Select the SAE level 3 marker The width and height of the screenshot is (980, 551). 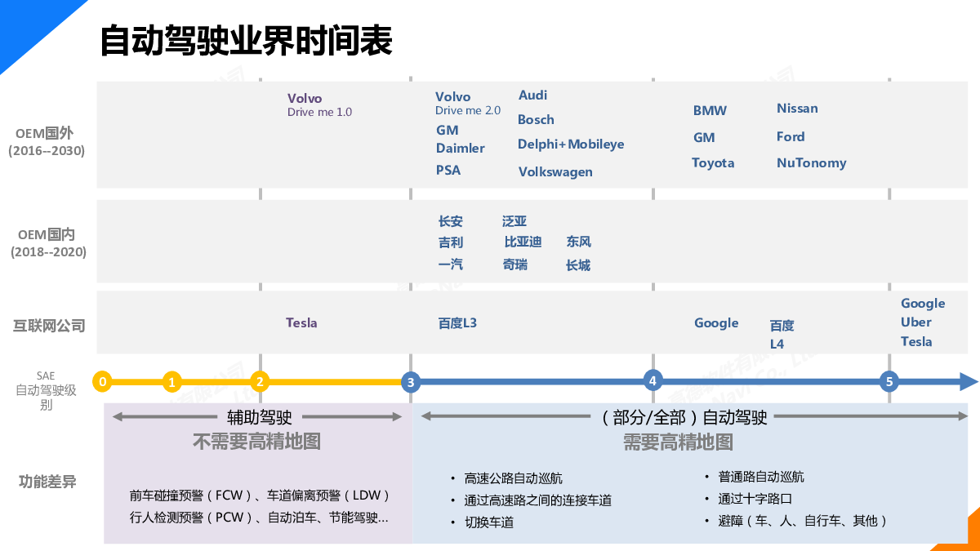point(411,381)
